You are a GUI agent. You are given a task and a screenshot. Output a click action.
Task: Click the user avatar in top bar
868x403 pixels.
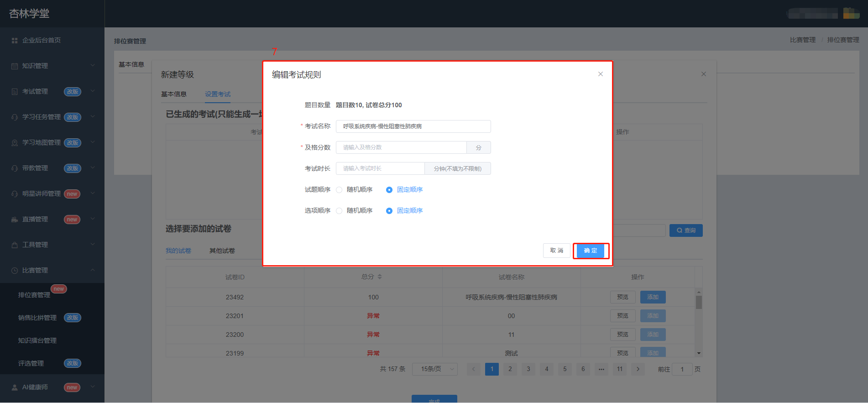point(851,13)
